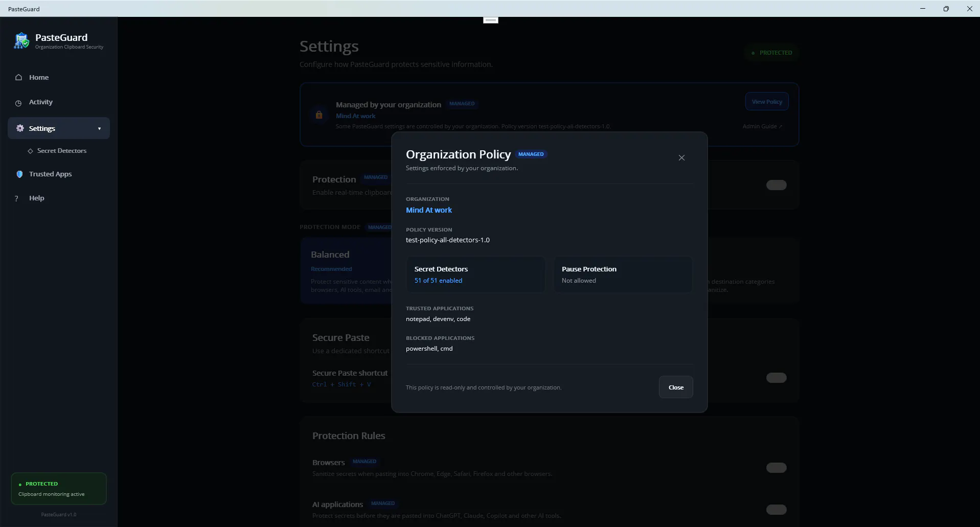
Task: Click the View Policy button
Action: click(x=767, y=101)
